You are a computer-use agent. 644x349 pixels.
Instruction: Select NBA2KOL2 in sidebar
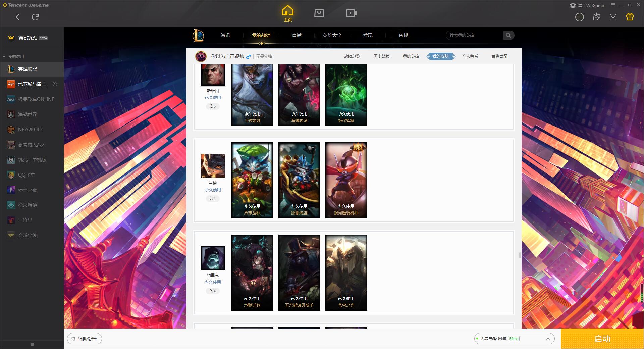click(x=32, y=130)
